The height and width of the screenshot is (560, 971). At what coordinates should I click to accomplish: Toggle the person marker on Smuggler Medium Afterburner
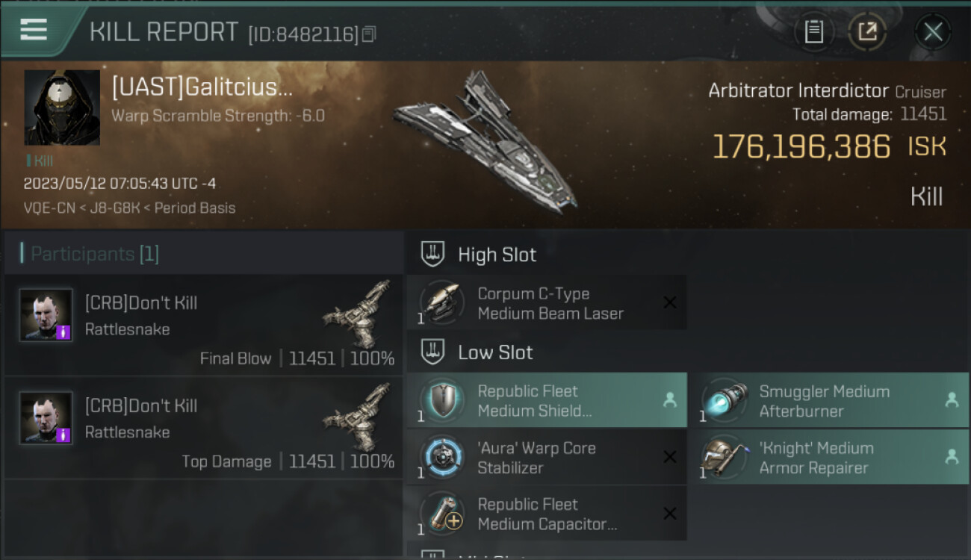[x=952, y=400]
